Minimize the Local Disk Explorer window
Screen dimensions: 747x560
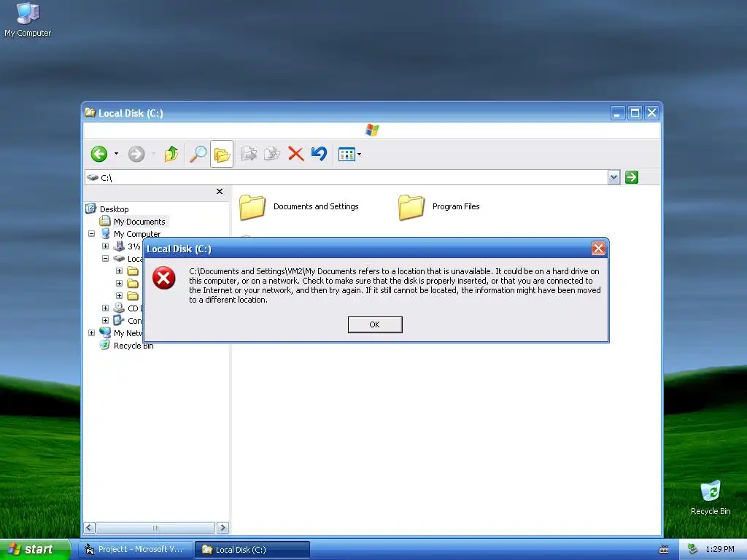click(x=617, y=113)
